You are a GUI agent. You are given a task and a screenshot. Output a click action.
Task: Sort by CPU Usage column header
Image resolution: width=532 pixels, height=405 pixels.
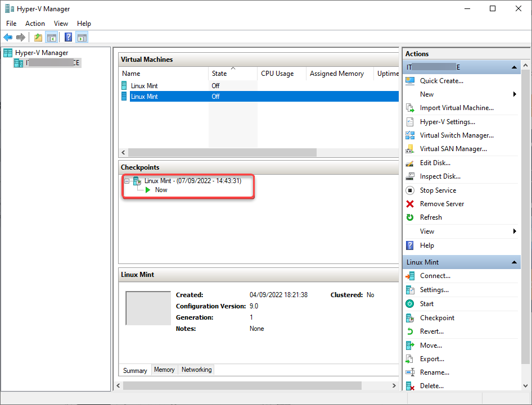[x=282, y=73]
